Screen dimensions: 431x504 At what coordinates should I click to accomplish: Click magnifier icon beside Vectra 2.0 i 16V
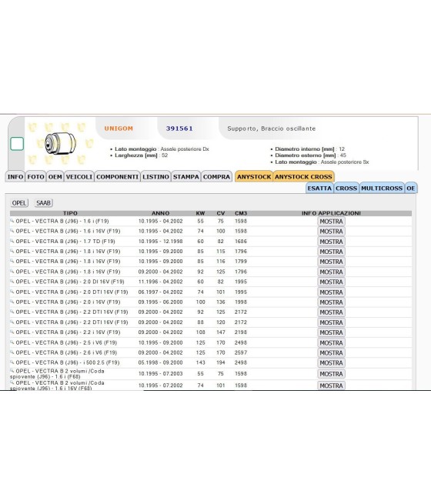click(12, 302)
